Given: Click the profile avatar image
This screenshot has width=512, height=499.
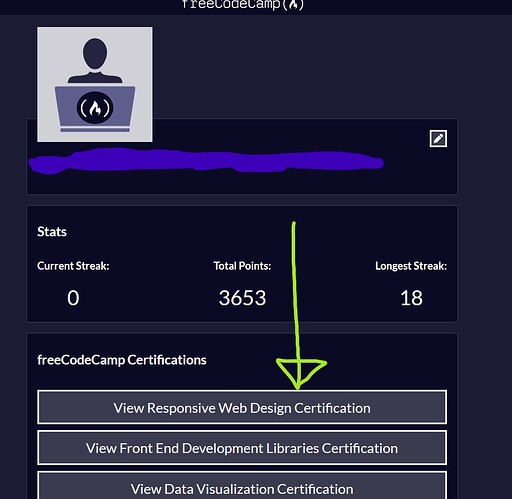Looking at the screenshot, I should tap(95, 84).
